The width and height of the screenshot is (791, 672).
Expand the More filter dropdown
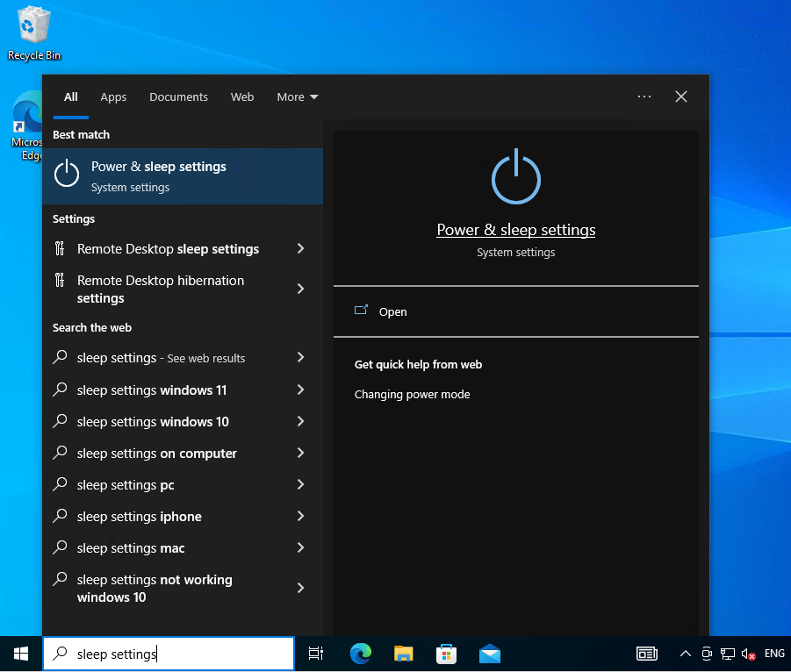298,97
